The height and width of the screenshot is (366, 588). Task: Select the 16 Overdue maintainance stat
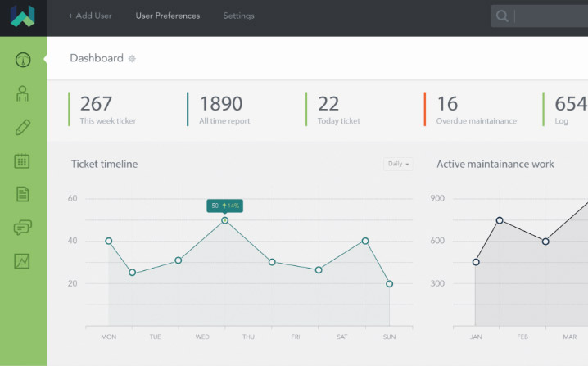click(x=475, y=110)
